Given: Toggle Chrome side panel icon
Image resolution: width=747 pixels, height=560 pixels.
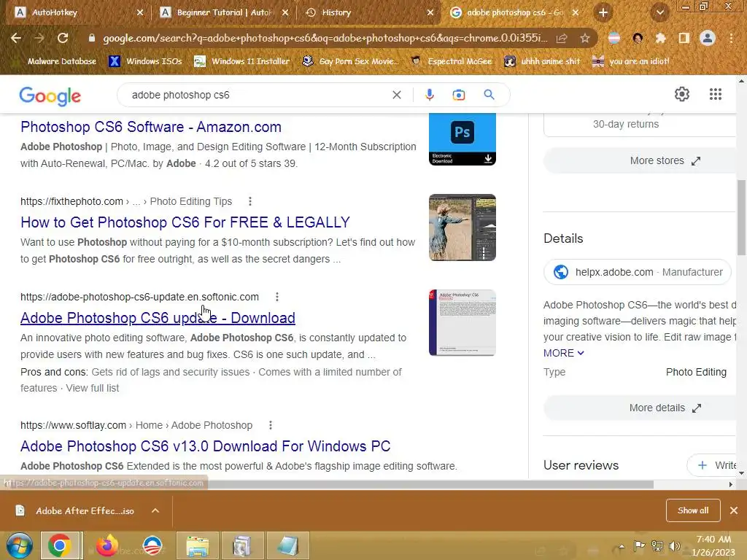Looking at the screenshot, I should point(684,38).
